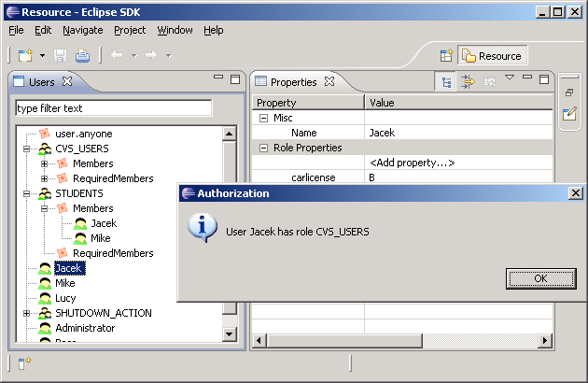Close the Users view tab
Viewport: 588px width, 383px height.
pyautogui.click(x=67, y=81)
